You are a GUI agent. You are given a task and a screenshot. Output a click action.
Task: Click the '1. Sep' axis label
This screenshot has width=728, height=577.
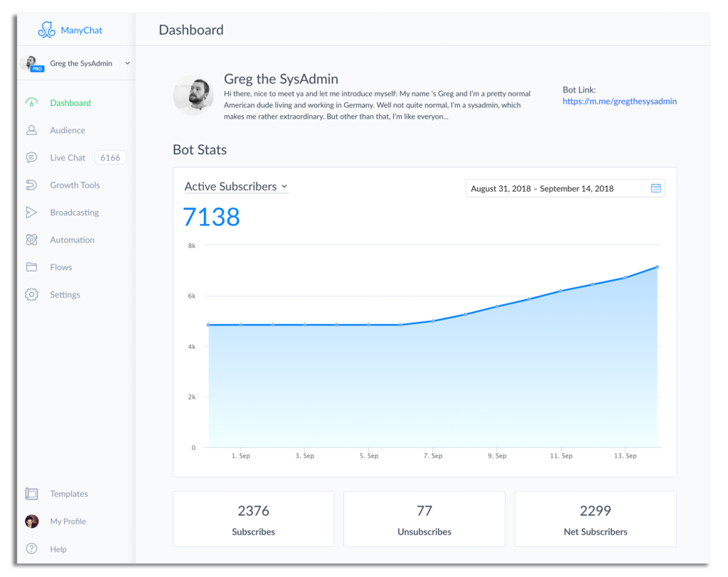[x=240, y=455]
